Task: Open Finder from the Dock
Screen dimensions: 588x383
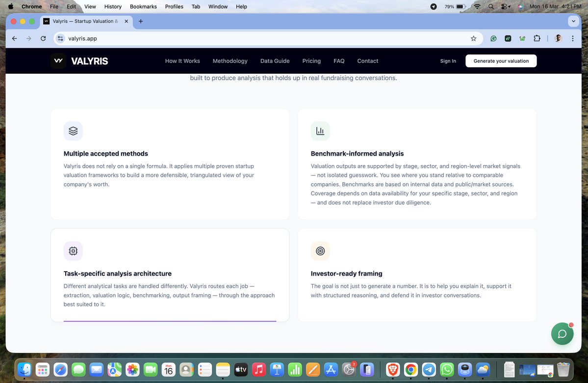Action: click(25, 370)
